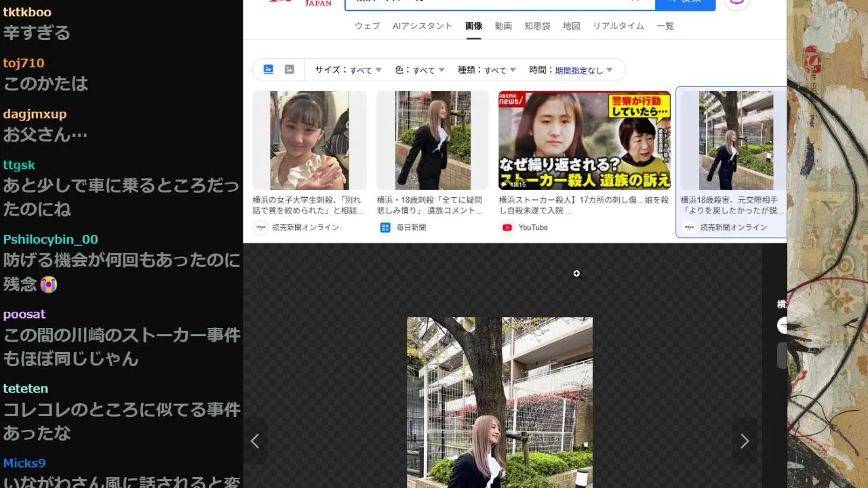The image size is (868, 488).
Task: Click the blue 検索 search button
Action: [x=685, y=4]
